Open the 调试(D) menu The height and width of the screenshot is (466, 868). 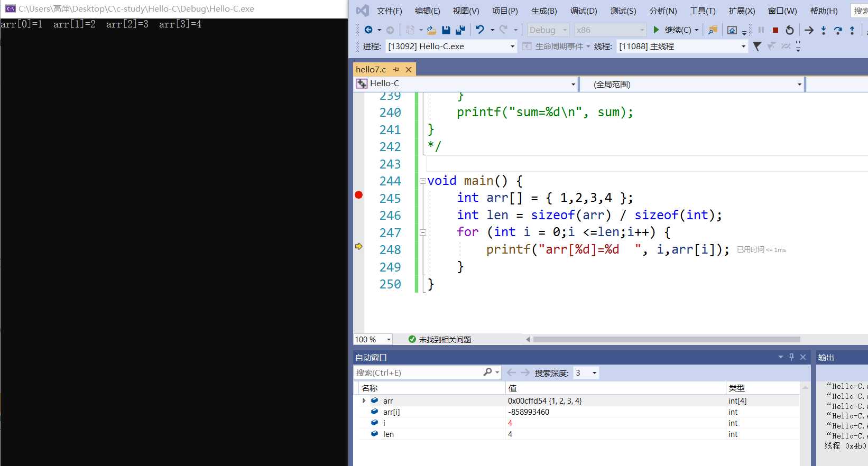(x=584, y=11)
